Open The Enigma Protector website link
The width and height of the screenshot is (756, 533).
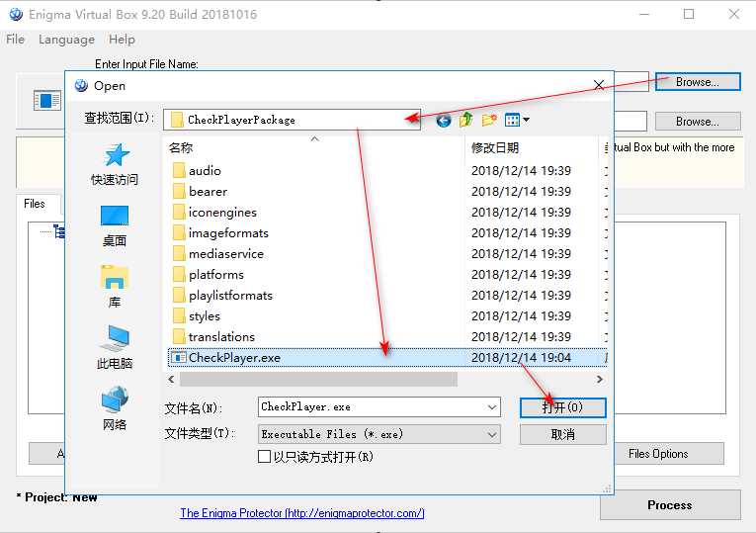tap(302, 513)
